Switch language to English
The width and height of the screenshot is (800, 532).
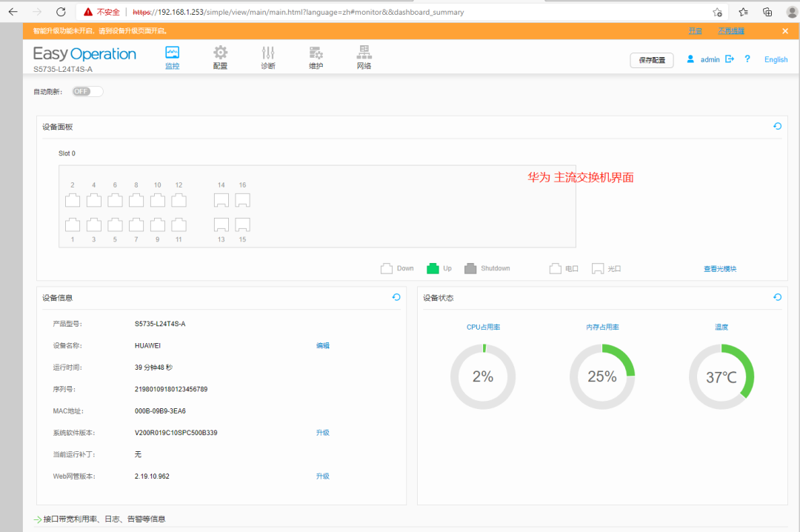pyautogui.click(x=776, y=60)
